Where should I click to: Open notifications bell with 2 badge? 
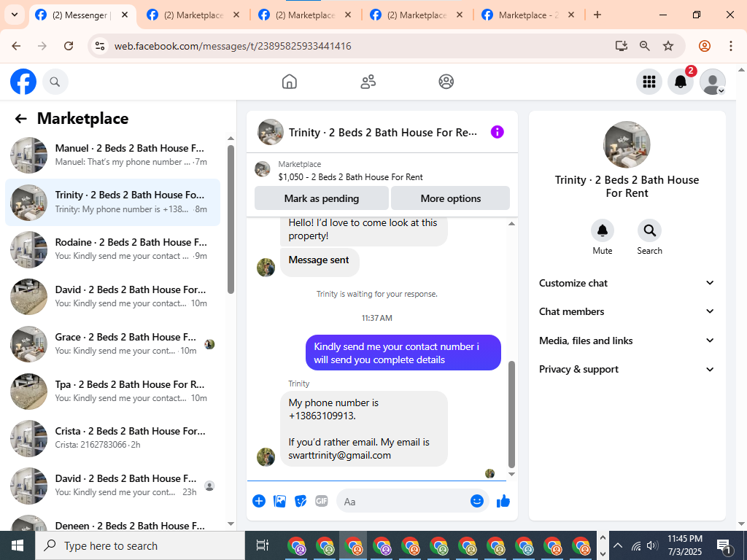[x=681, y=82]
